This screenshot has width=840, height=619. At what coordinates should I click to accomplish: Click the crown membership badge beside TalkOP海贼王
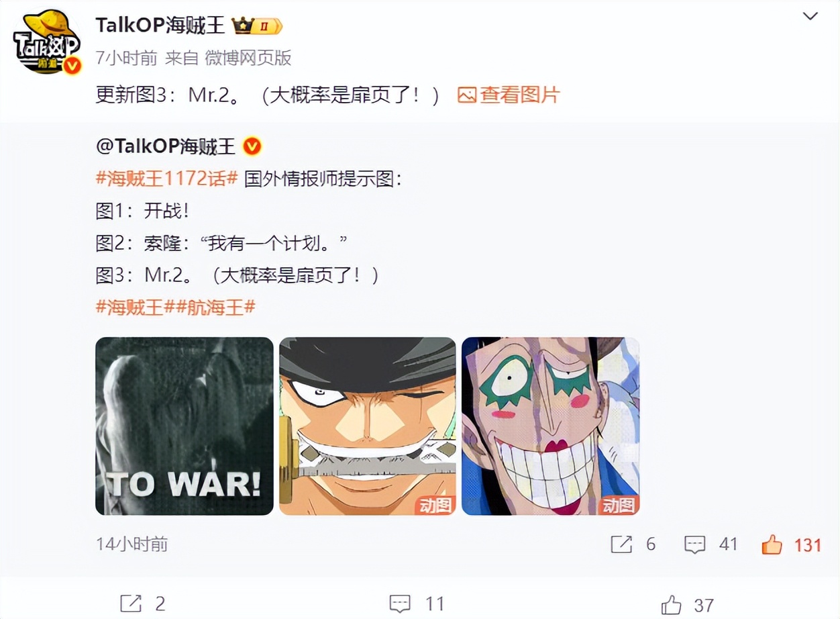257,26
